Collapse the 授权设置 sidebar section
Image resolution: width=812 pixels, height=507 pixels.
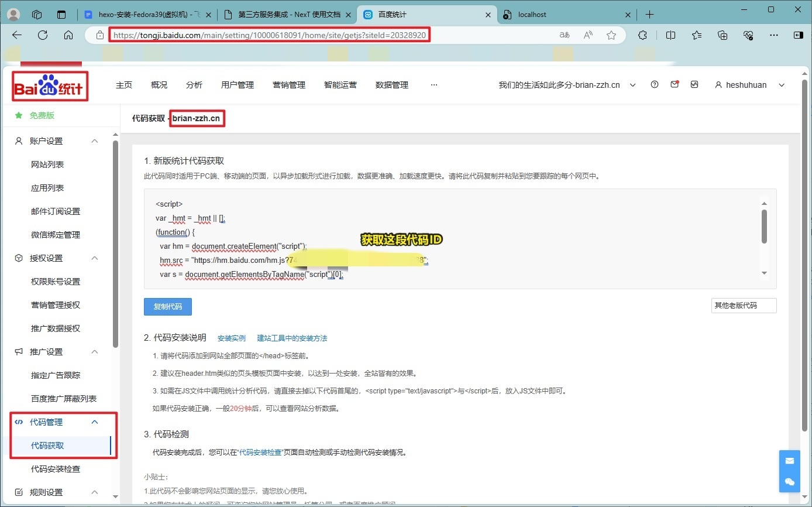(95, 258)
